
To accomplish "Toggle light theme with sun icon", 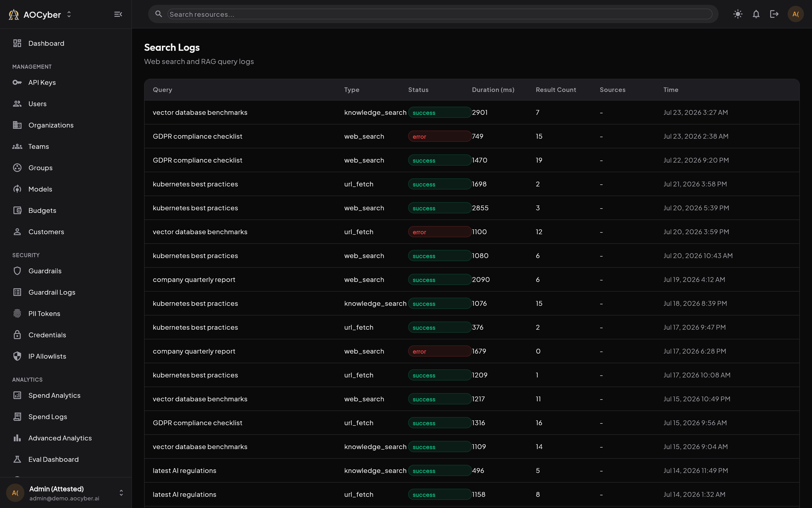I will point(738,14).
